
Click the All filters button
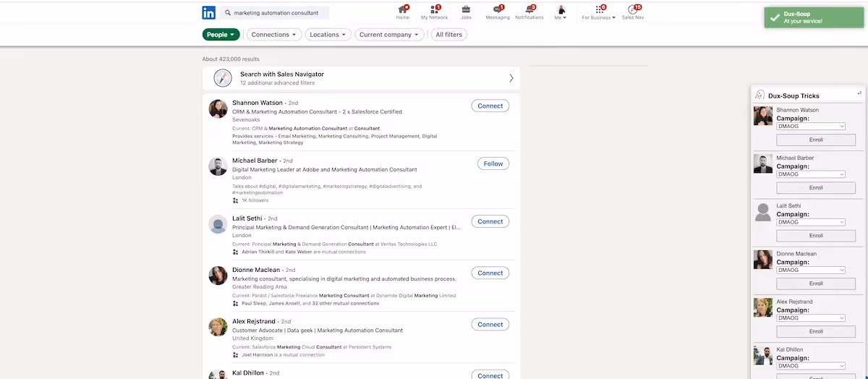448,35
